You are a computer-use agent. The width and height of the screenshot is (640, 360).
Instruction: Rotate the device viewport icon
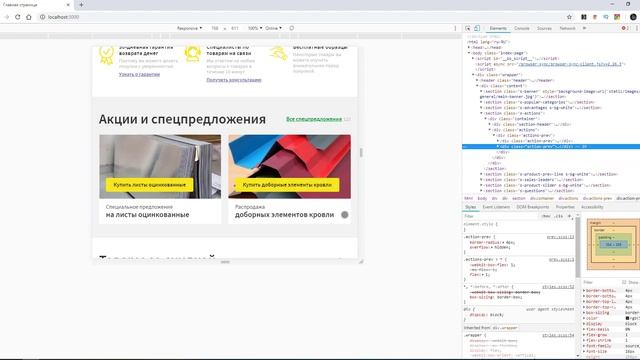point(291,28)
